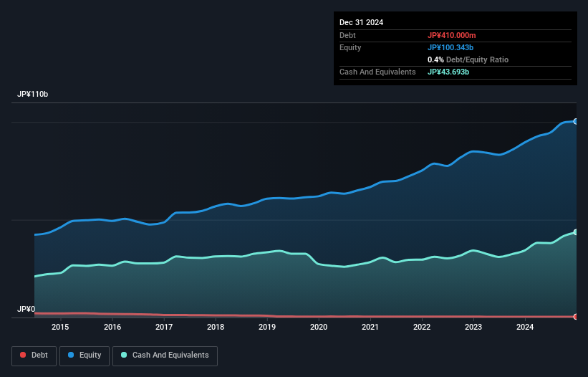Click the 2020 x-axis label

pos(319,327)
